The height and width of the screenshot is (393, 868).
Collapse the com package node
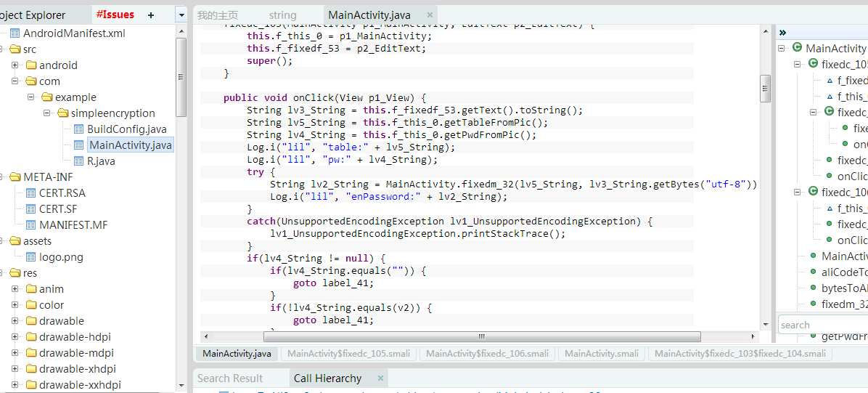15,81
